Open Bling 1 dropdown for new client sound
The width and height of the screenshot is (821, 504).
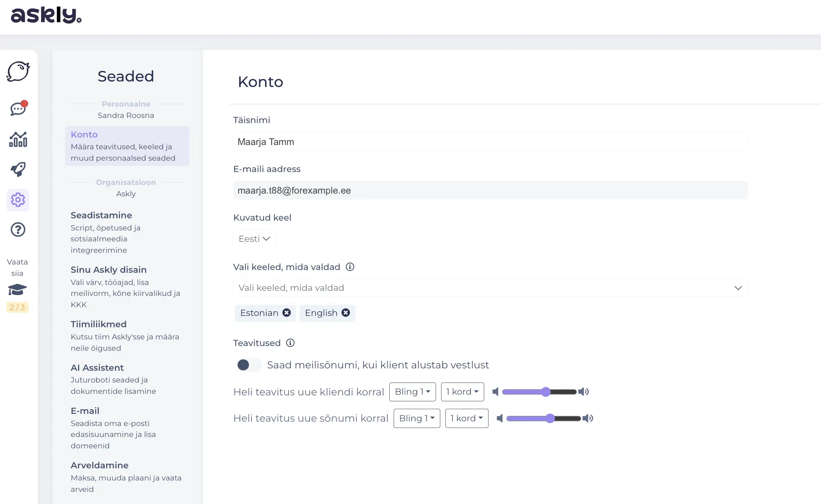click(x=412, y=392)
